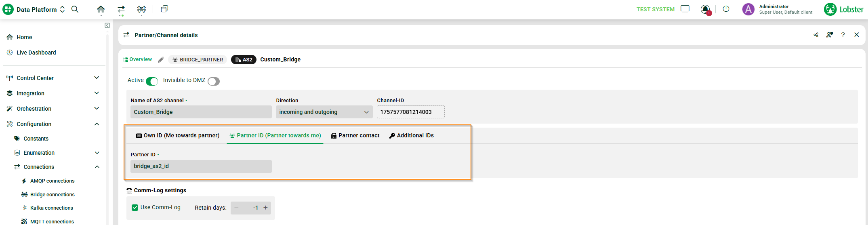Increase Retain days with plus button
This screenshot has height=225, width=868.
265,208
